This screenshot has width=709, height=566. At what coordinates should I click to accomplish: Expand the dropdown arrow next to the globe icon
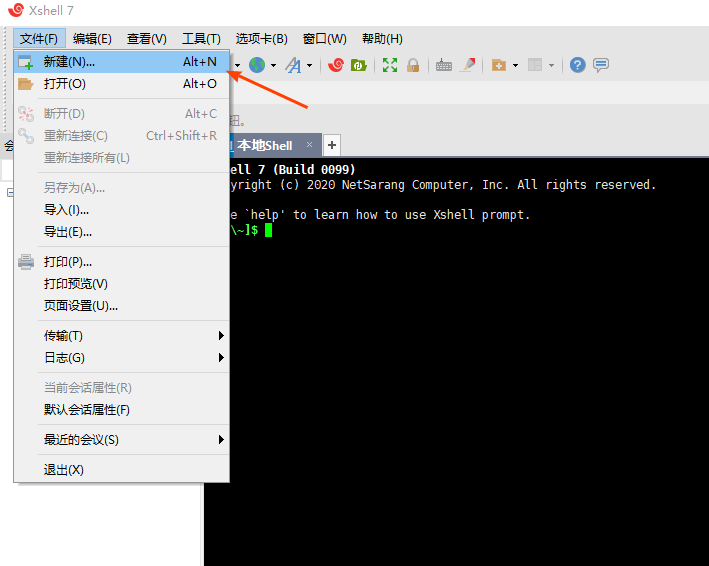pos(274,66)
